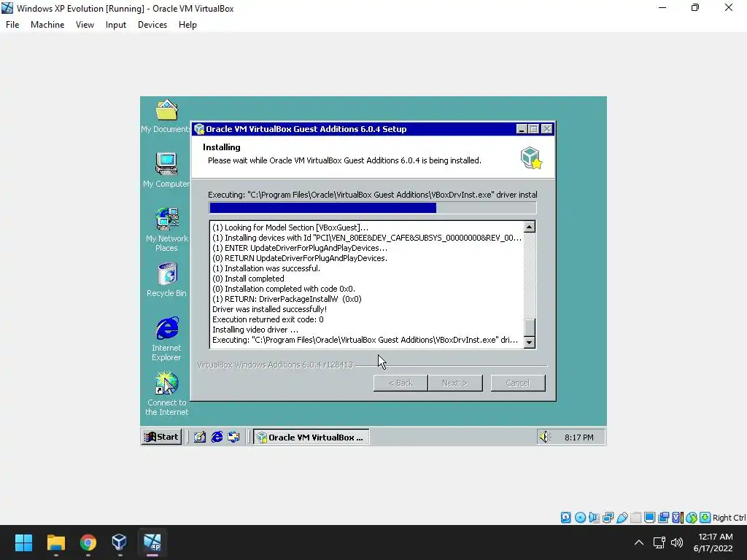Open the guest volume tray icon
Viewport: 747px width, 560px height.
544,437
